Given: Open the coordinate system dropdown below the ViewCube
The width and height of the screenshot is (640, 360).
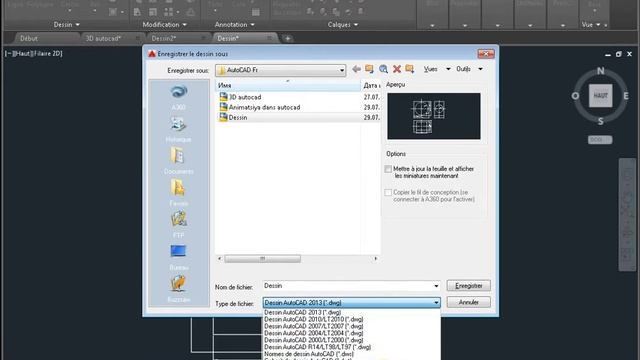Looking at the screenshot, I should point(600,140).
